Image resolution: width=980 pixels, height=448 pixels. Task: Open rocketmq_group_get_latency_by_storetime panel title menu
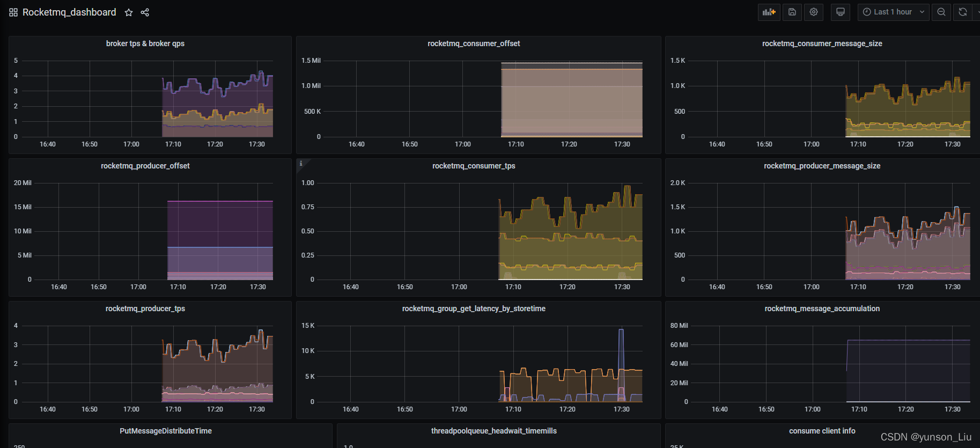point(474,309)
